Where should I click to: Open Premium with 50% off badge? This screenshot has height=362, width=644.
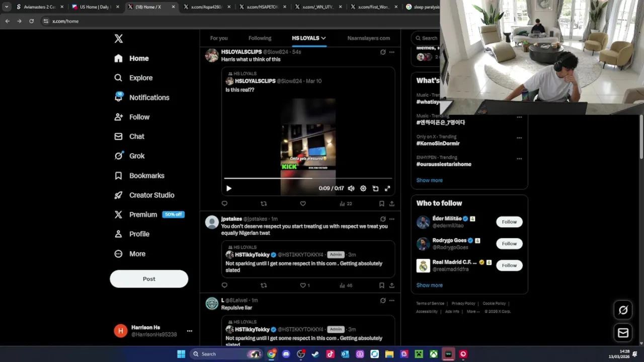pos(149,215)
